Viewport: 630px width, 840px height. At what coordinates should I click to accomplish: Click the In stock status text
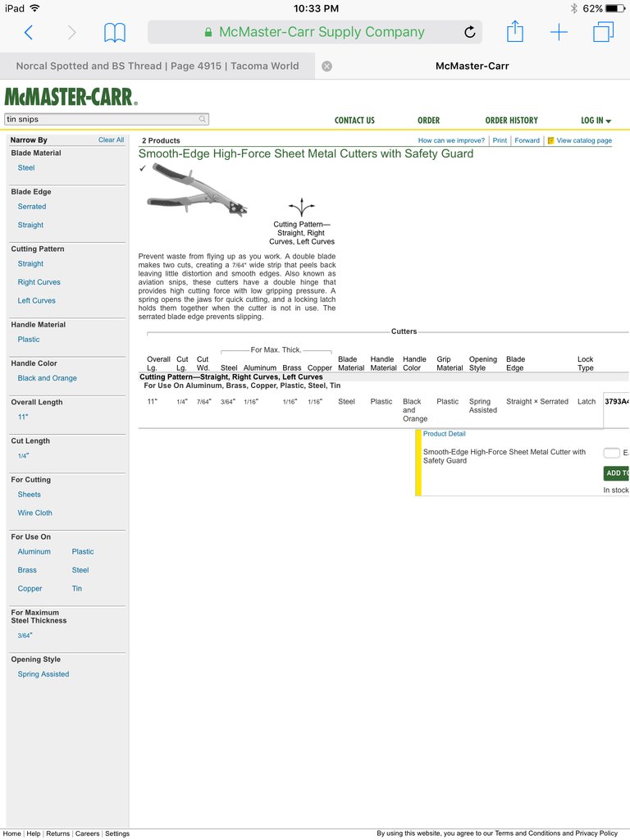point(616,491)
